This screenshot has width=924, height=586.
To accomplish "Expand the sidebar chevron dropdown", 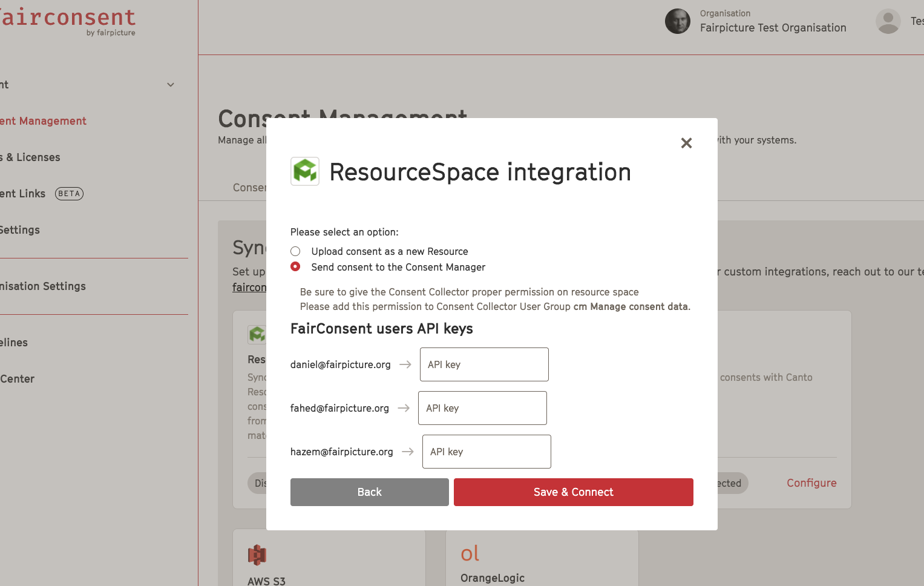I will point(171,85).
